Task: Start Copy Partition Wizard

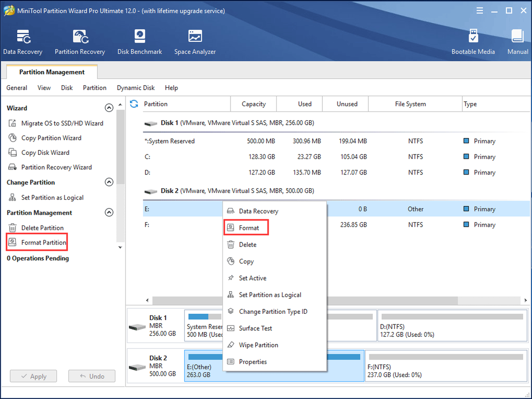Action: pyautogui.click(x=51, y=138)
